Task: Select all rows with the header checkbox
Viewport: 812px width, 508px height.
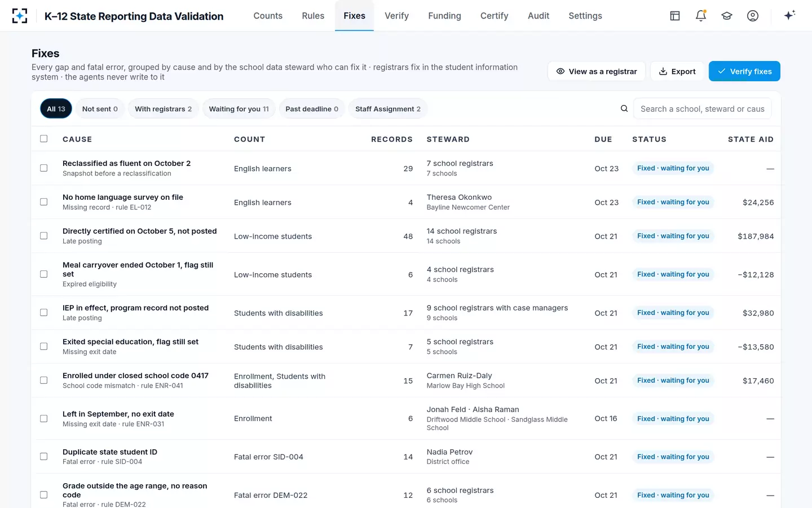Action: click(44, 139)
